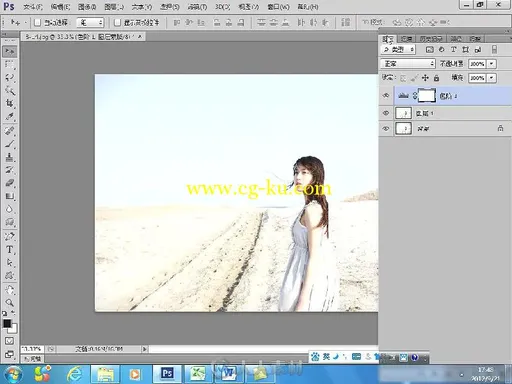Hide the Background layer via its eye icon

(x=386, y=128)
